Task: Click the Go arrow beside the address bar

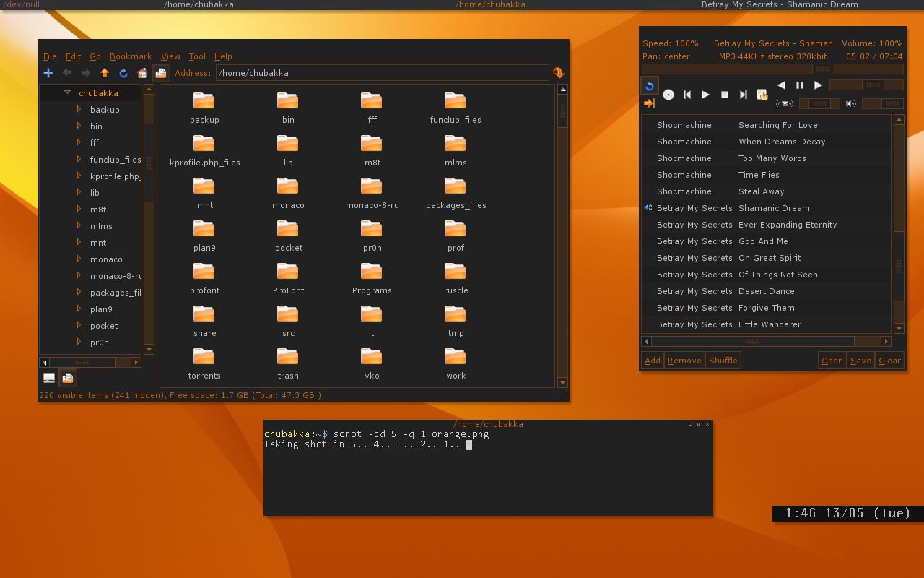Action: (558, 73)
